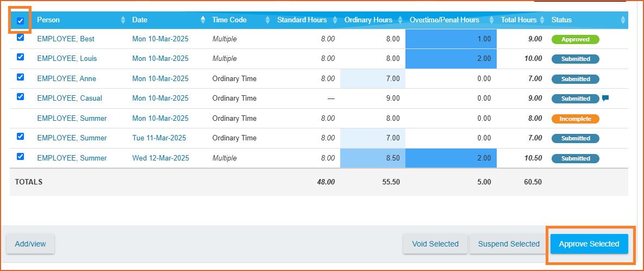Sort by Overtime/Penal Hours column arrows
The image size is (644, 271).
pos(491,20)
